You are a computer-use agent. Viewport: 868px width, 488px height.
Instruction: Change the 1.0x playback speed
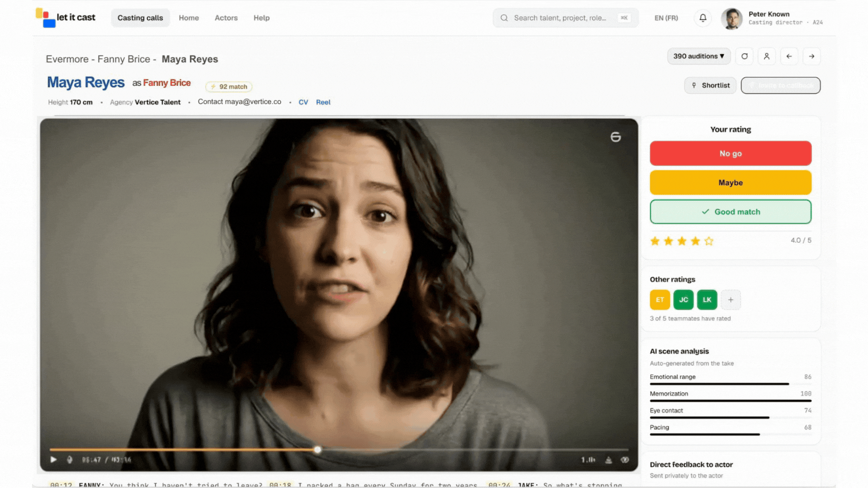[588, 460]
